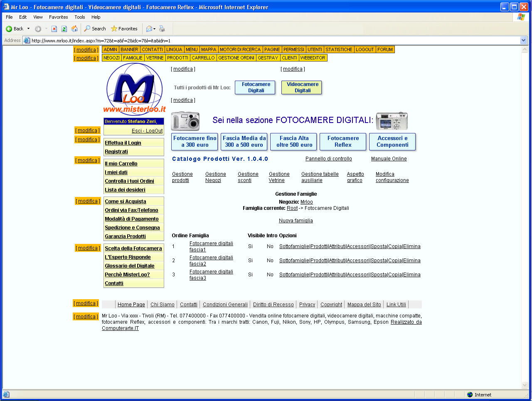Stop page loading with the red X icon
The height and width of the screenshot is (401, 532).
tap(54, 29)
